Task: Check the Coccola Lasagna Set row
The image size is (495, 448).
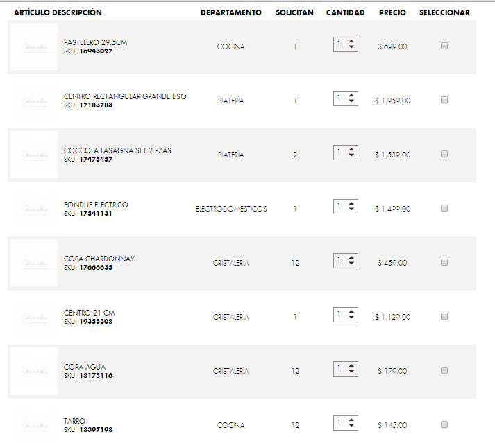Action: [444, 154]
